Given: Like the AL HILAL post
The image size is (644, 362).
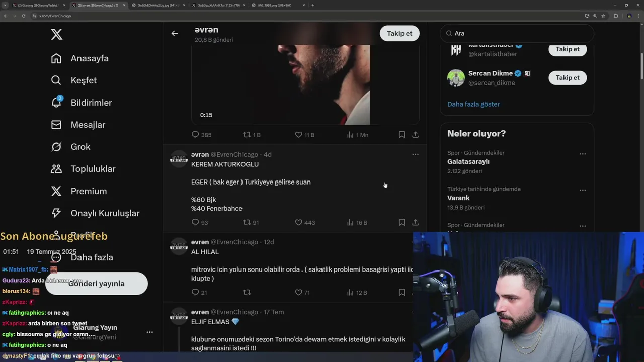Looking at the screenshot, I should tap(302, 292).
